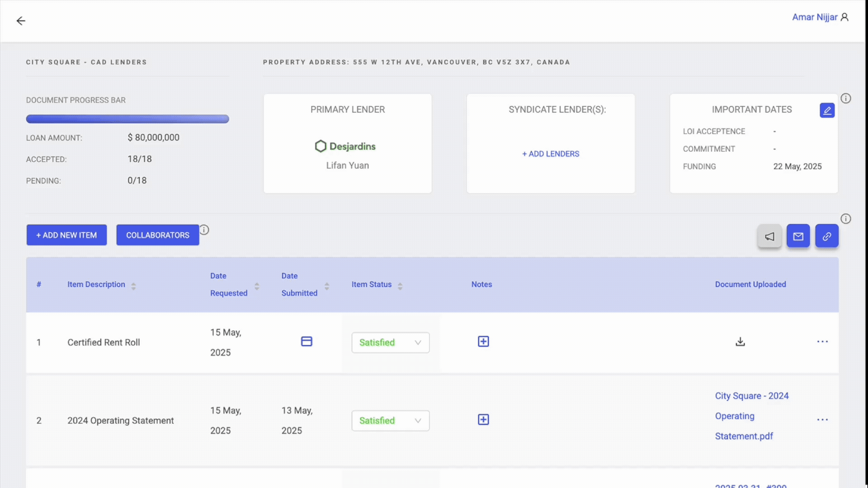This screenshot has height=488, width=868.
Task: Add note to 2024 Operating Statement
Action: 483,420
